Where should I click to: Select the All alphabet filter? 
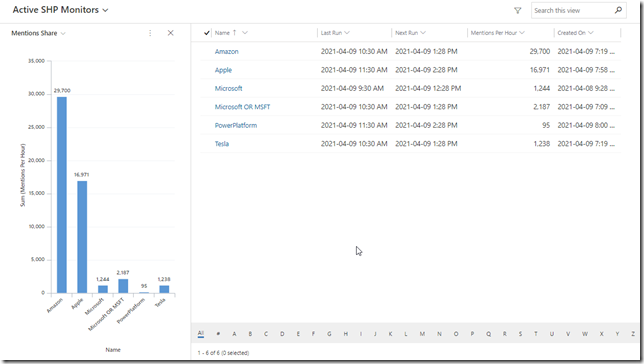(200, 334)
